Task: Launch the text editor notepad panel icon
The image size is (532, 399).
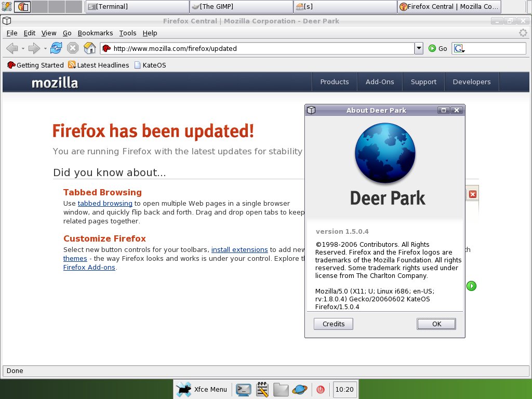Action: (x=262, y=390)
